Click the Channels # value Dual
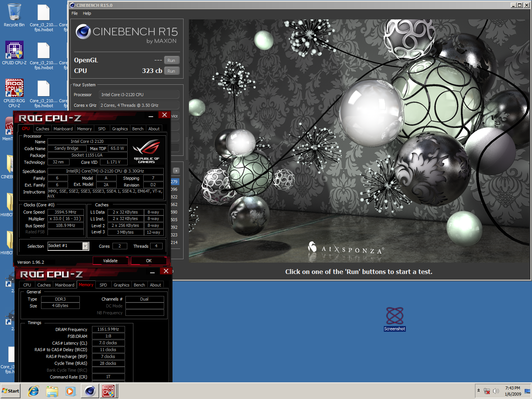532x399 pixels. point(145,299)
